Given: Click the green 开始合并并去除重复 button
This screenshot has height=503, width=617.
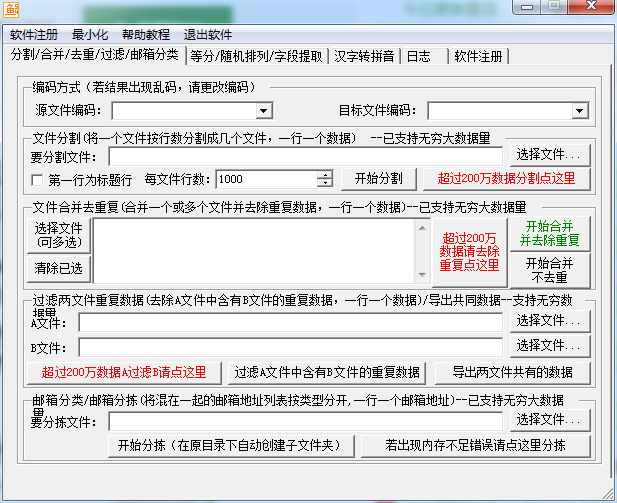Looking at the screenshot, I should 550,233.
